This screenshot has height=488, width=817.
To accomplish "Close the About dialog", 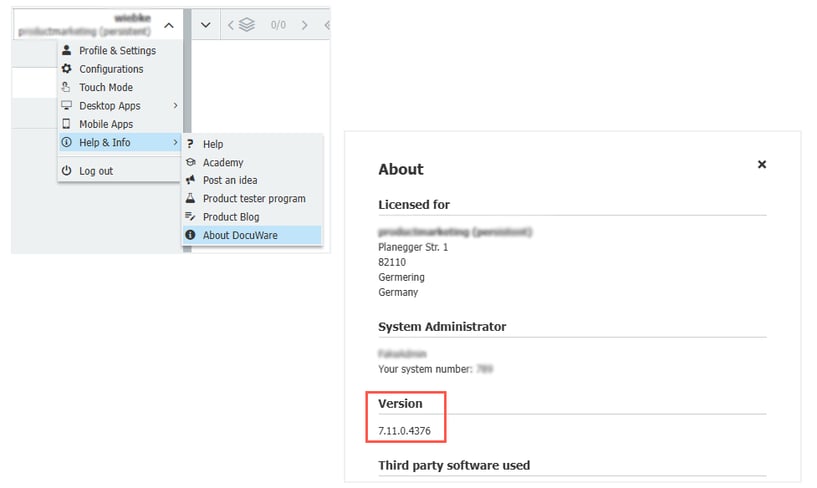I will tap(762, 165).
